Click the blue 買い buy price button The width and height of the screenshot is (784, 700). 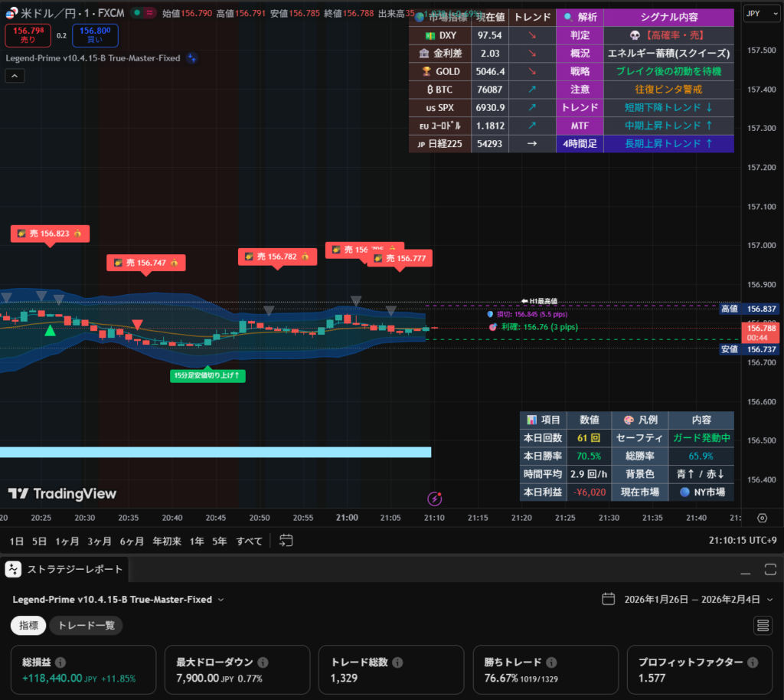coord(95,35)
